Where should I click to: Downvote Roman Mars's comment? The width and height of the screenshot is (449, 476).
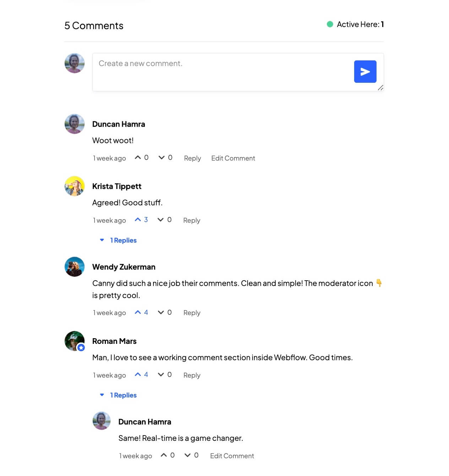pyautogui.click(x=161, y=374)
